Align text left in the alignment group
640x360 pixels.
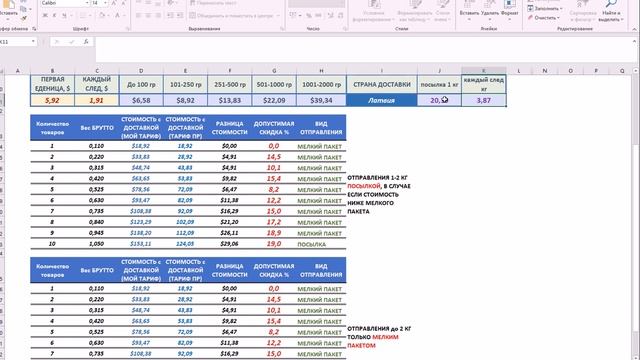point(139,16)
